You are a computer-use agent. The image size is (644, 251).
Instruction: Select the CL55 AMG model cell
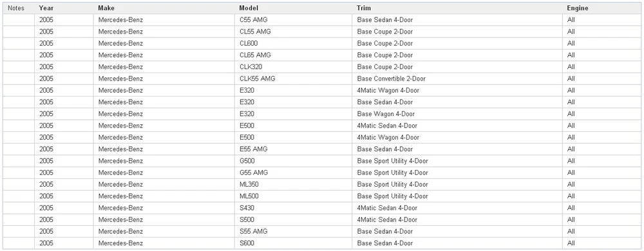pos(293,32)
